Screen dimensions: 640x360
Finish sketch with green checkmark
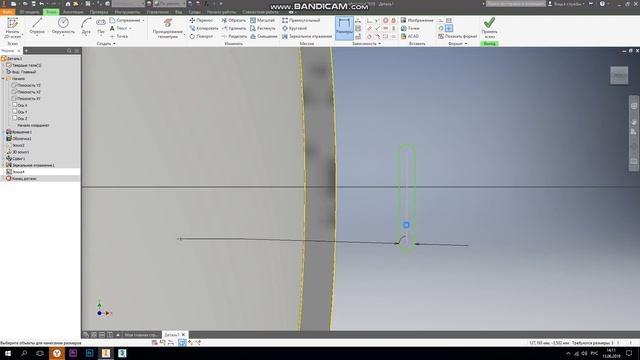coord(489,27)
